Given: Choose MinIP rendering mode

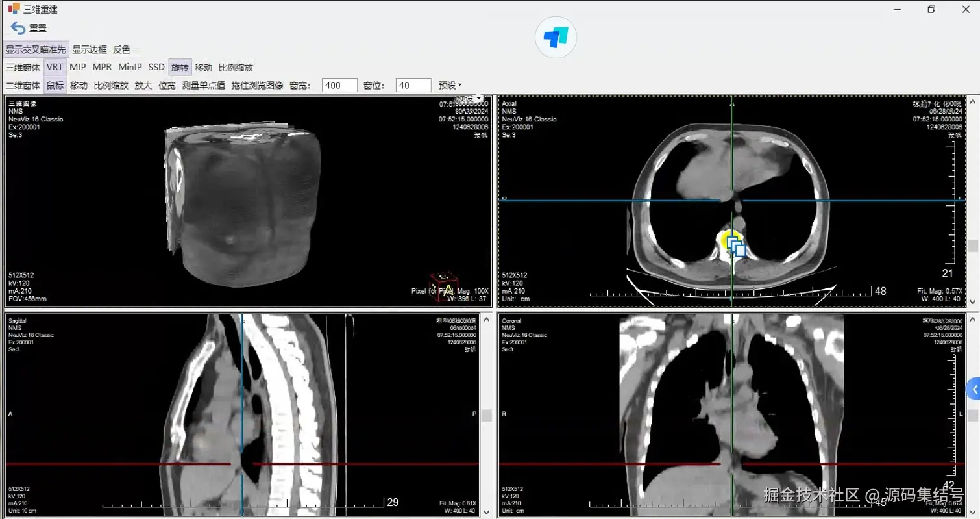Looking at the screenshot, I should coord(130,67).
